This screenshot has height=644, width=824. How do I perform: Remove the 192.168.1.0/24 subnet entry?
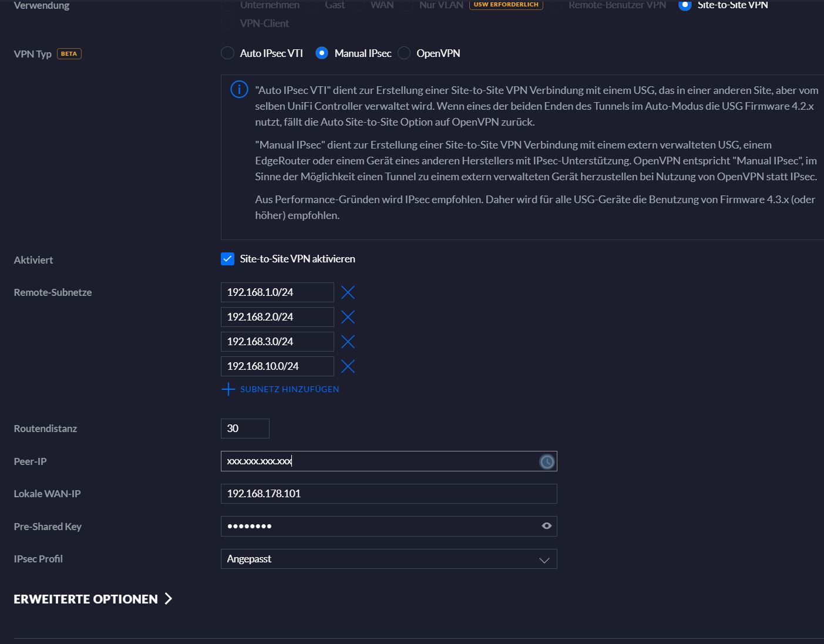(348, 292)
